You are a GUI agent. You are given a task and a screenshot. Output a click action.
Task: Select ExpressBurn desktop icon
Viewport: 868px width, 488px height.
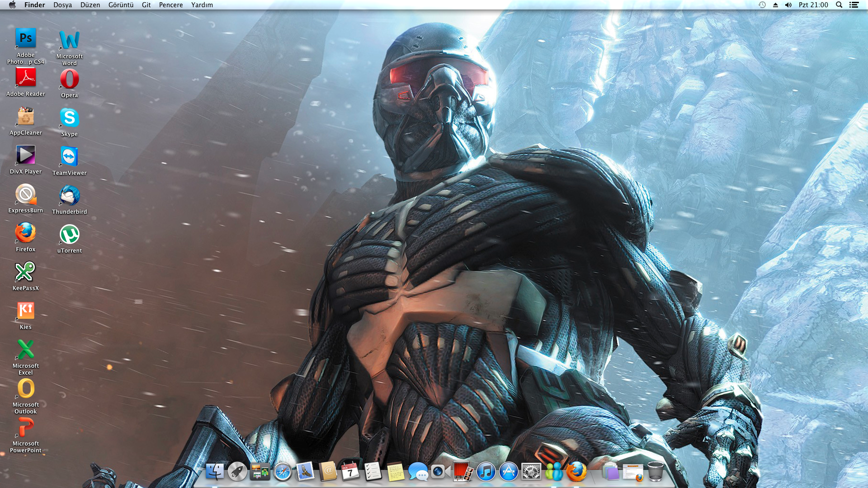click(26, 194)
